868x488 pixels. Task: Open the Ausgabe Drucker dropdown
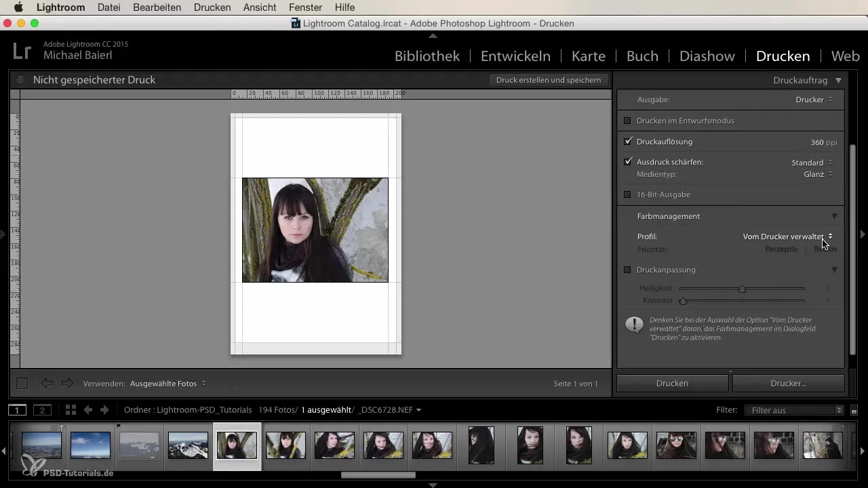coord(814,100)
